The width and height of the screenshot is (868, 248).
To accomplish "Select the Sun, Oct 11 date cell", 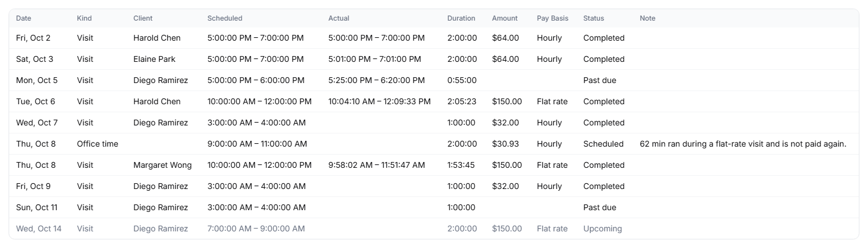I will (37, 207).
